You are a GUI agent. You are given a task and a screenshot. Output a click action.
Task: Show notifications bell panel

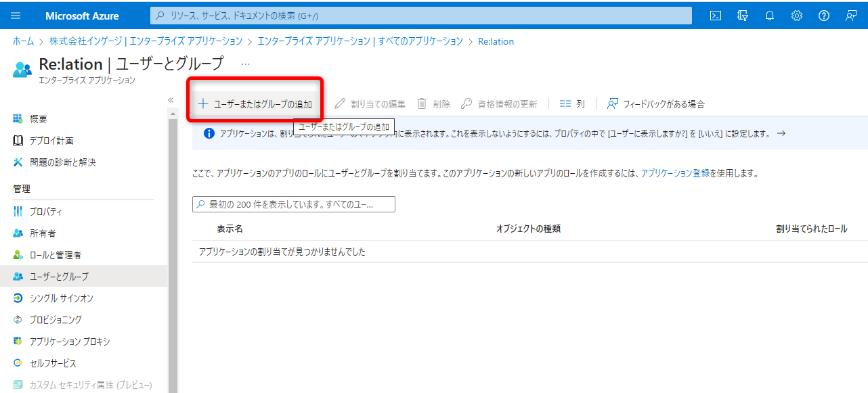tap(770, 16)
